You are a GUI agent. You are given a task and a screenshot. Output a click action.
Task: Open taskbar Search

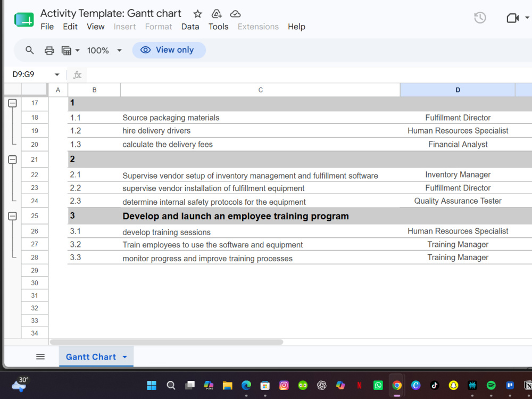171,385
